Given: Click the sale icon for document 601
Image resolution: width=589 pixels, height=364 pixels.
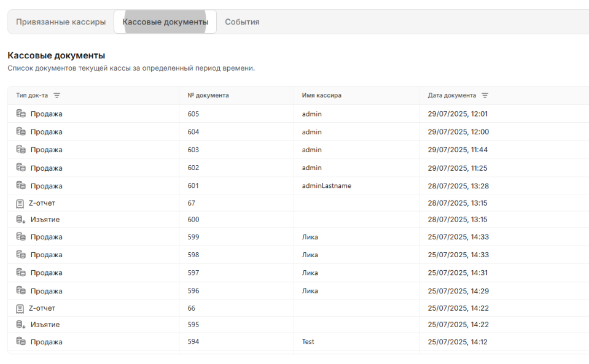Looking at the screenshot, I should 21,185.
